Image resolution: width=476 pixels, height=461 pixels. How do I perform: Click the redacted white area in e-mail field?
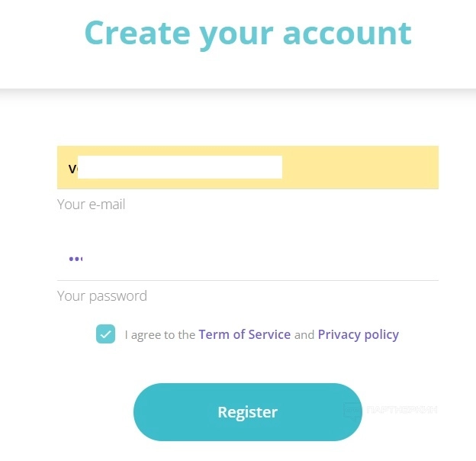[x=179, y=167]
